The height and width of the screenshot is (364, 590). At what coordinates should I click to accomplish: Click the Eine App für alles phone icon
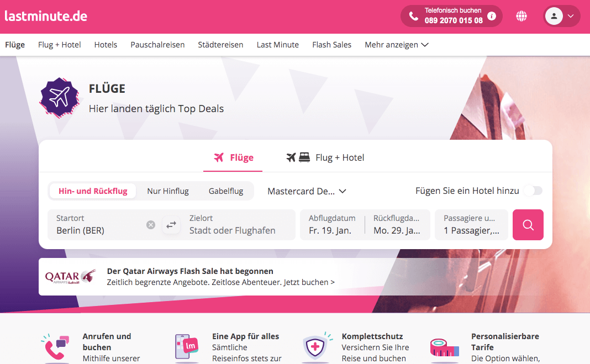point(187,347)
